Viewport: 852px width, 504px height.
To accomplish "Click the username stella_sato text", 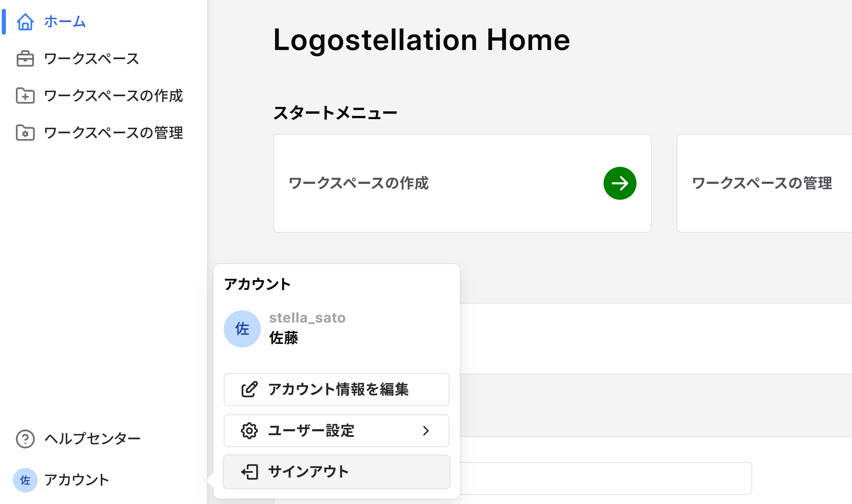I will click(308, 318).
